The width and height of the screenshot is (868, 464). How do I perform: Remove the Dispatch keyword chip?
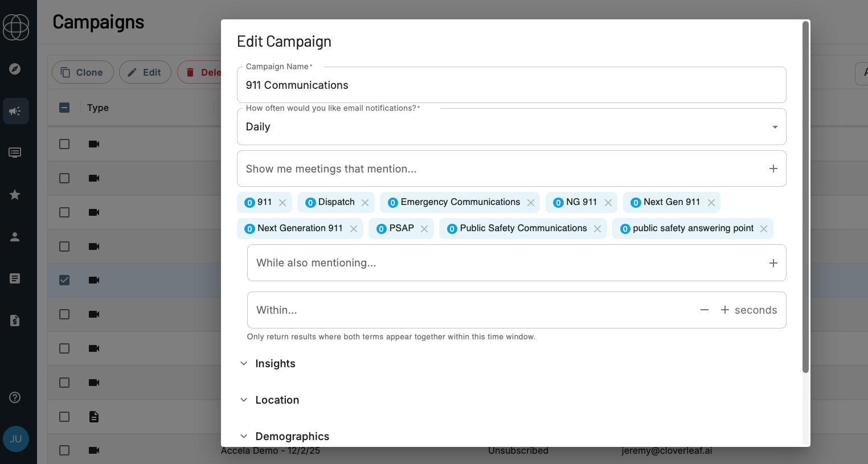(365, 203)
